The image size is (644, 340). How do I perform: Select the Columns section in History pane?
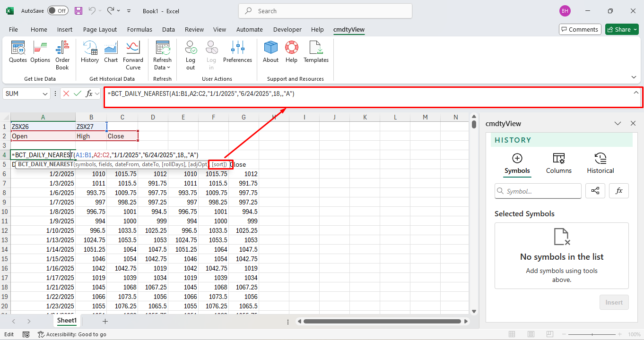point(558,164)
